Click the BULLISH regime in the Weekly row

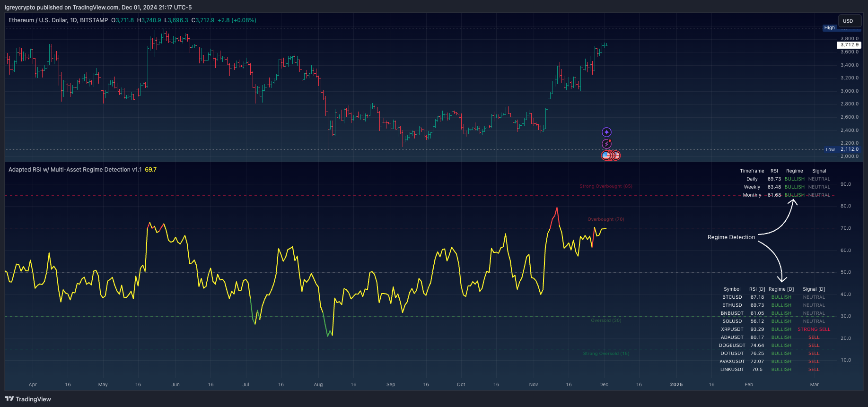coord(795,187)
